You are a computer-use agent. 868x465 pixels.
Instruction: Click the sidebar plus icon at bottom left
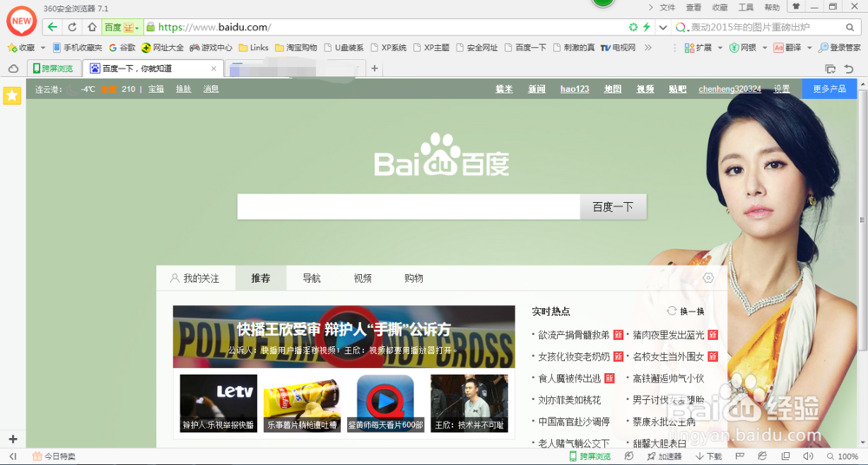[13, 439]
